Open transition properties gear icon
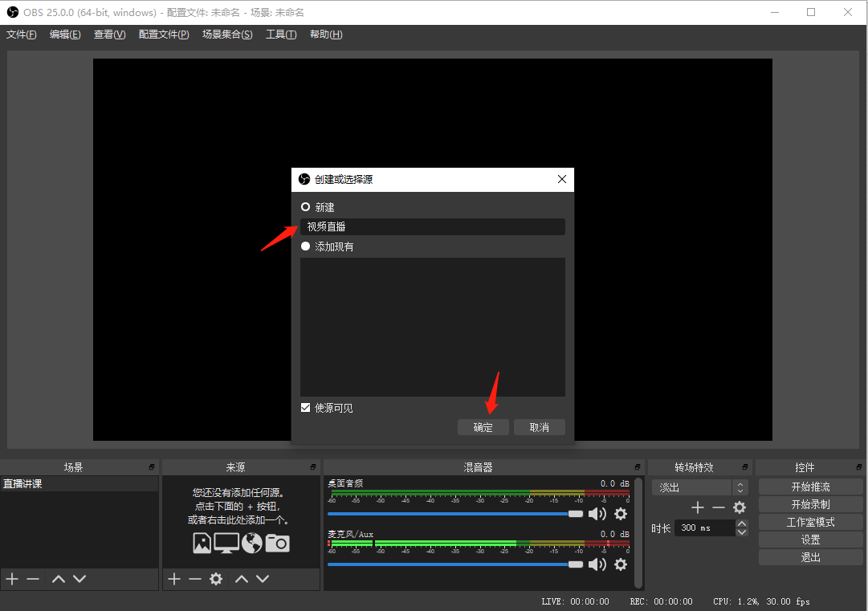This screenshot has height=611, width=868. (740, 507)
